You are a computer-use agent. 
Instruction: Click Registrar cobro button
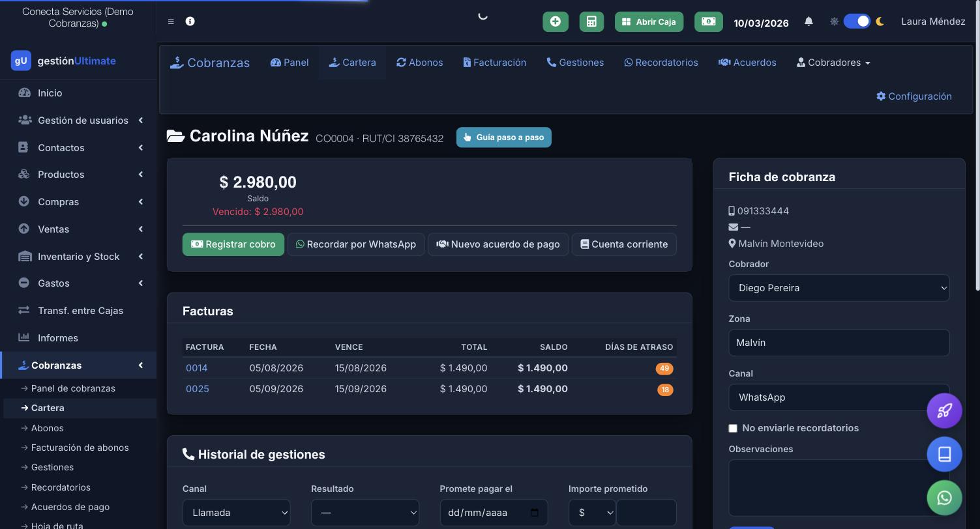click(x=233, y=244)
